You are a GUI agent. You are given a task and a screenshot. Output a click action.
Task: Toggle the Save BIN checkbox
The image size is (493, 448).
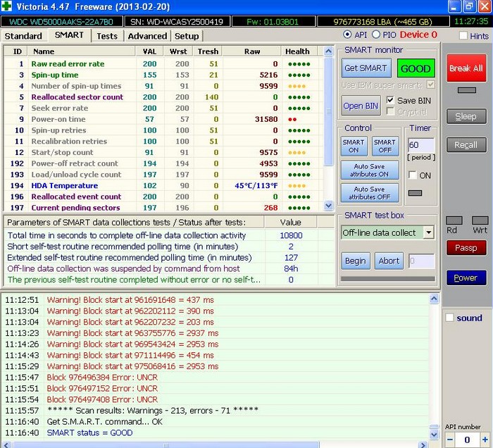(391, 100)
